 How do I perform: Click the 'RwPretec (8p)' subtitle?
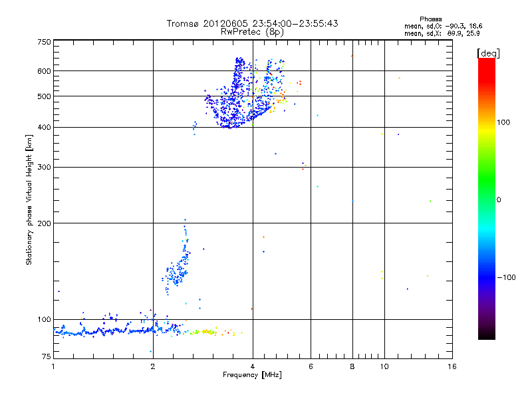pos(252,32)
